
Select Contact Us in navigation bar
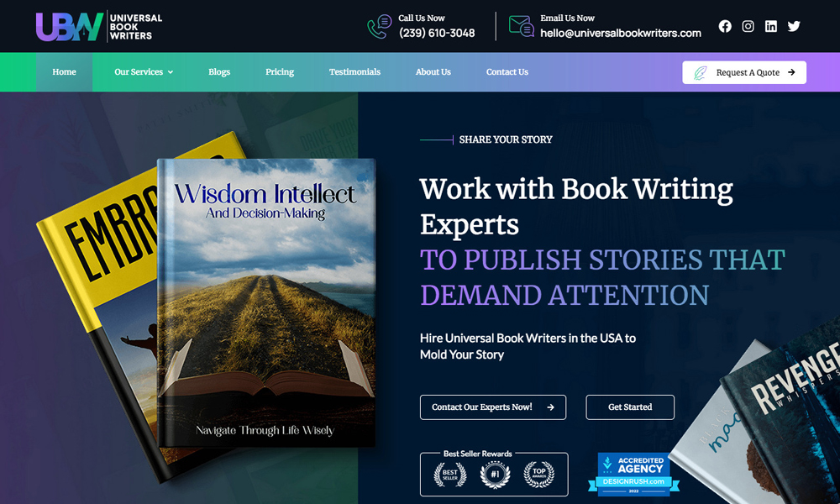507,72
